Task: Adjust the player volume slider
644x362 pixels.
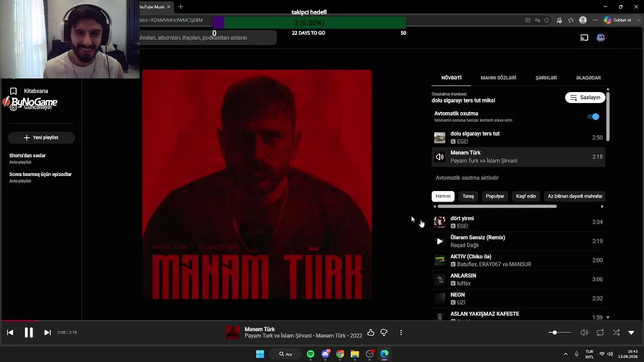Action: [560, 332]
